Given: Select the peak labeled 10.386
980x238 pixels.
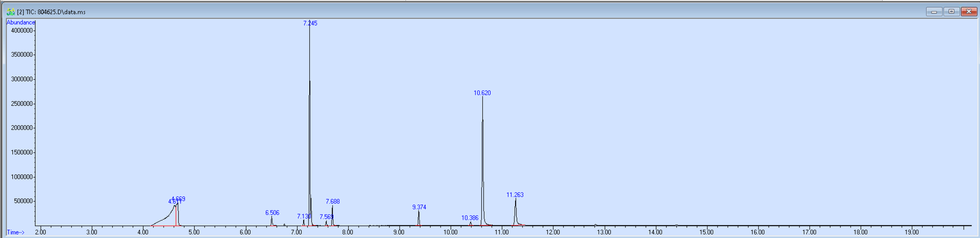Looking at the screenshot, I should click(x=470, y=218).
